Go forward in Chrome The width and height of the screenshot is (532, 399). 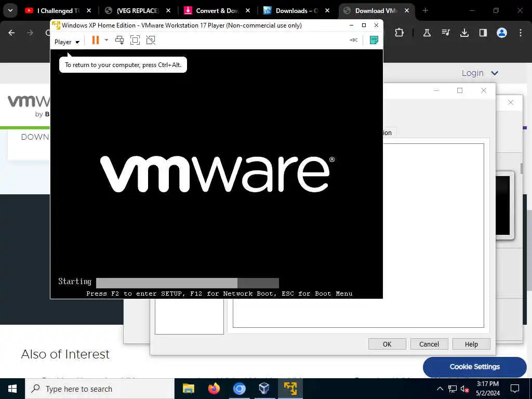(30, 33)
